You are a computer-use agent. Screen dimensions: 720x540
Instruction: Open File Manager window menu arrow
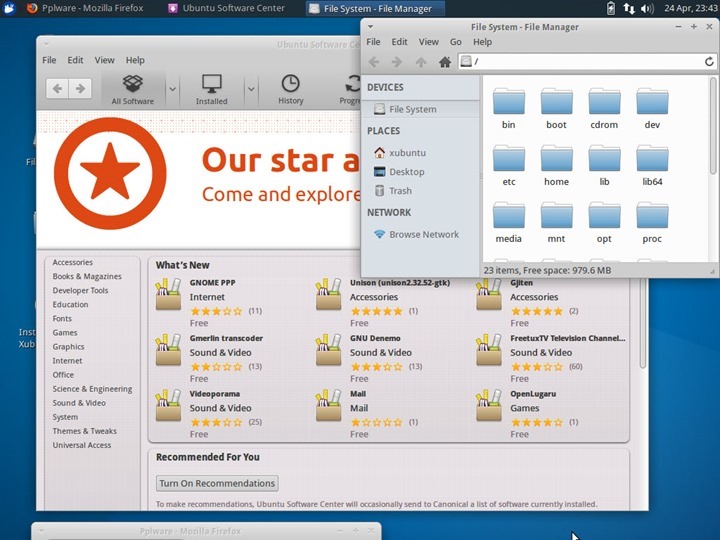pos(370,27)
